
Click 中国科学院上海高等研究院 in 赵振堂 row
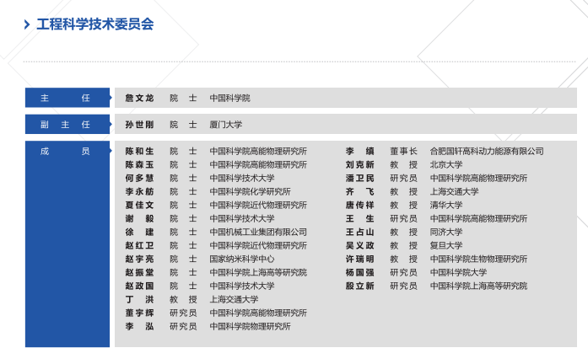pos(258,273)
